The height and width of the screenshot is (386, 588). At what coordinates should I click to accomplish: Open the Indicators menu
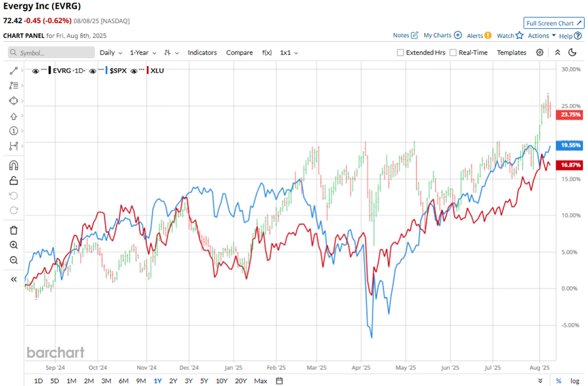[x=202, y=53]
